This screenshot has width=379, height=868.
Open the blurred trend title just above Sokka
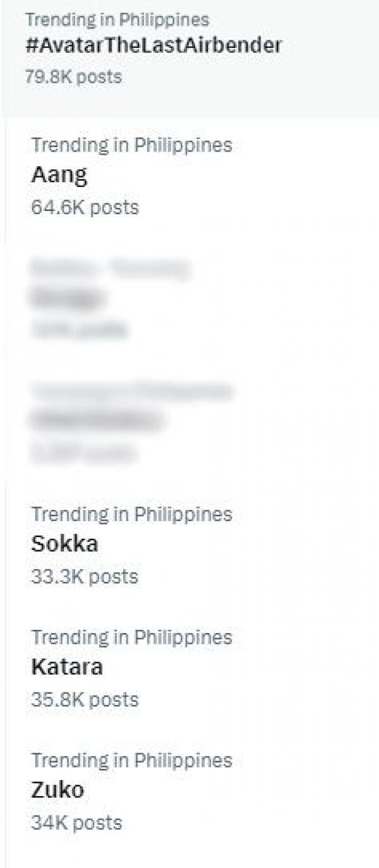97,420
